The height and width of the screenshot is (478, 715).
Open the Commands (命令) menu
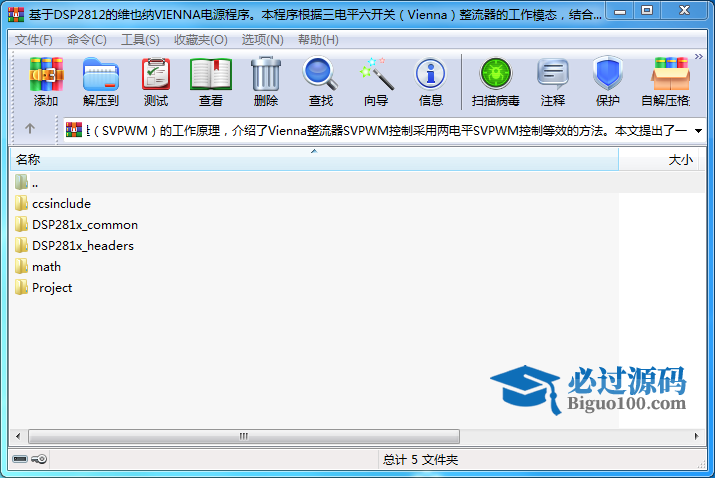[87, 40]
